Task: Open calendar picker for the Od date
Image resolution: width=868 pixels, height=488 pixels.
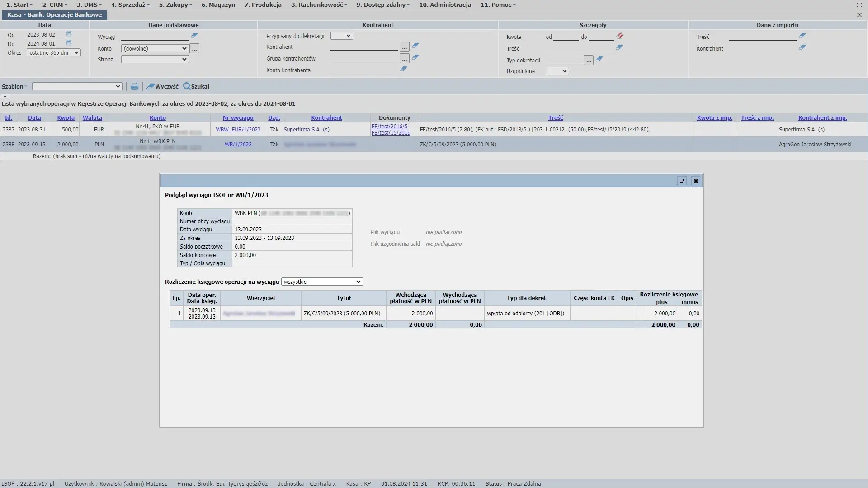Action: point(69,34)
